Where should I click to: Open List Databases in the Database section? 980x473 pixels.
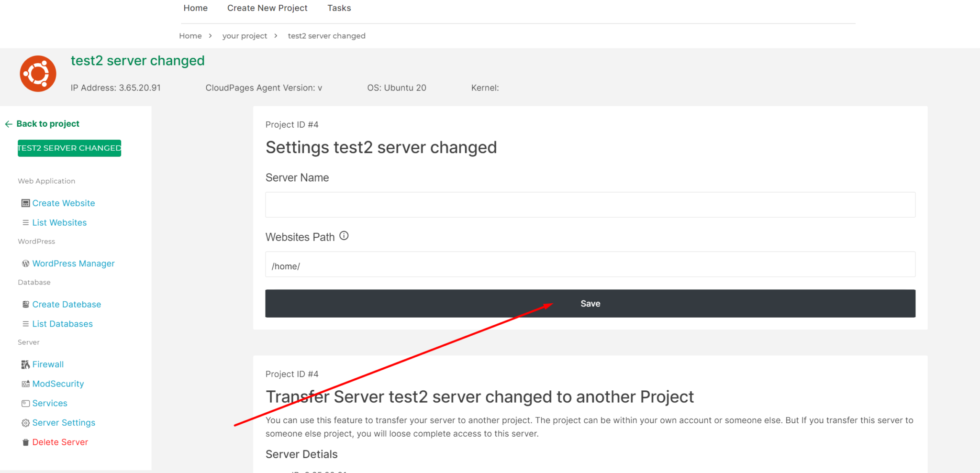tap(26, 324)
